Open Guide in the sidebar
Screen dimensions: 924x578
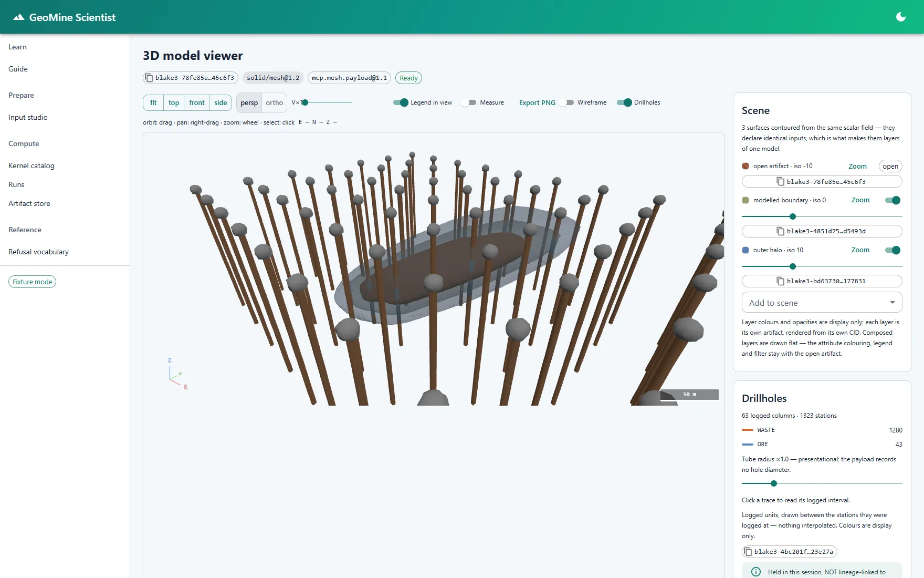pos(18,69)
